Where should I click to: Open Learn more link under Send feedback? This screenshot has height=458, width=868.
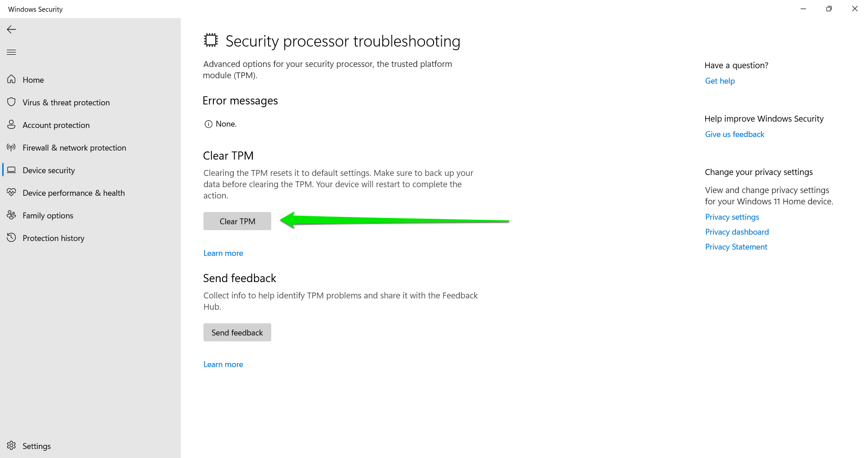[x=223, y=364]
